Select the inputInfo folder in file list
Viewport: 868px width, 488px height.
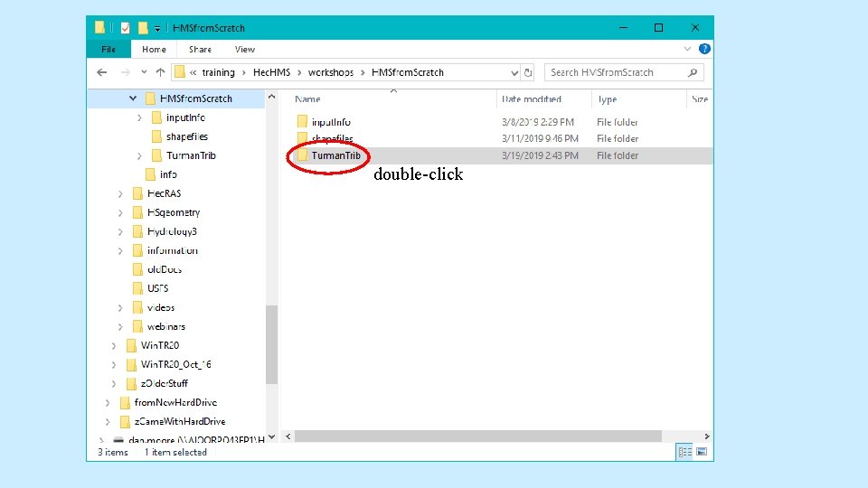331,122
